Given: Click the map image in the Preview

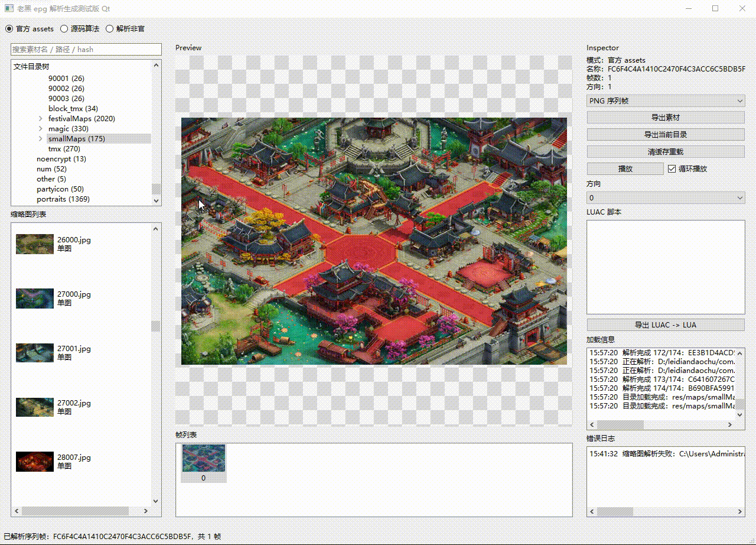Looking at the screenshot, I should (374, 241).
